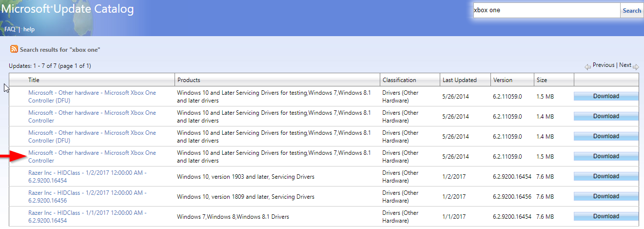Open the Xbox One Controller (DFU) 1.5 MB title link
The image size is (644, 229).
(92, 97)
